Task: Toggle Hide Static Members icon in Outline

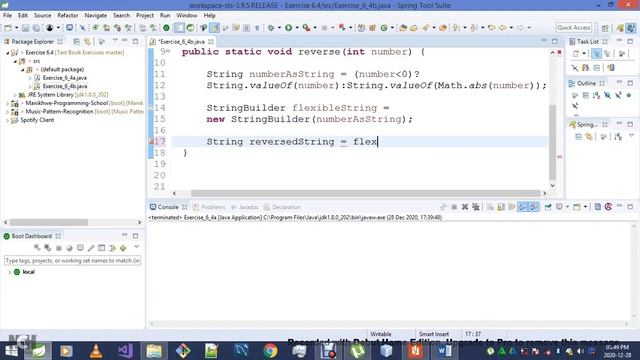Action: [618, 96]
